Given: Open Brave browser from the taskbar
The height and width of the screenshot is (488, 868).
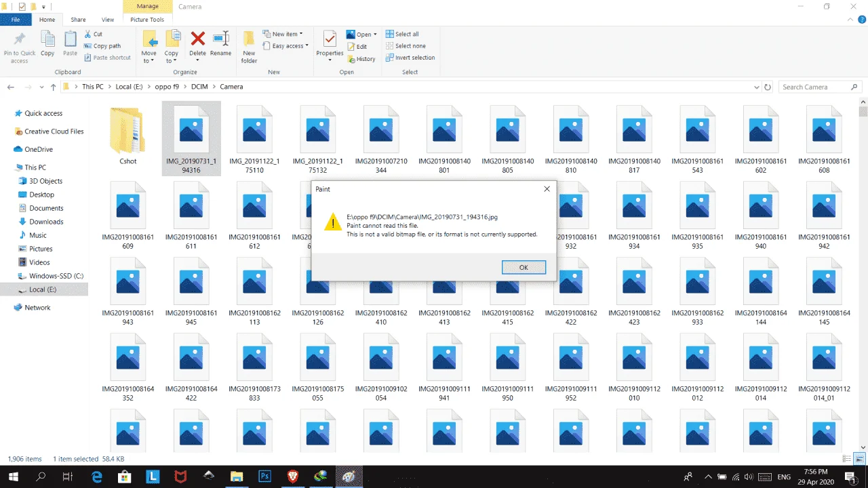Looking at the screenshot, I should click(293, 476).
